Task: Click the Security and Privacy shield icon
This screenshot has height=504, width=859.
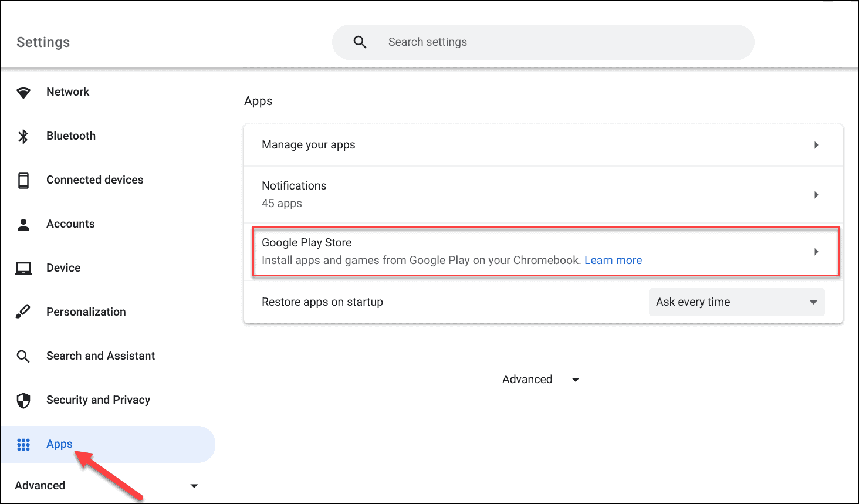Action: 23,400
